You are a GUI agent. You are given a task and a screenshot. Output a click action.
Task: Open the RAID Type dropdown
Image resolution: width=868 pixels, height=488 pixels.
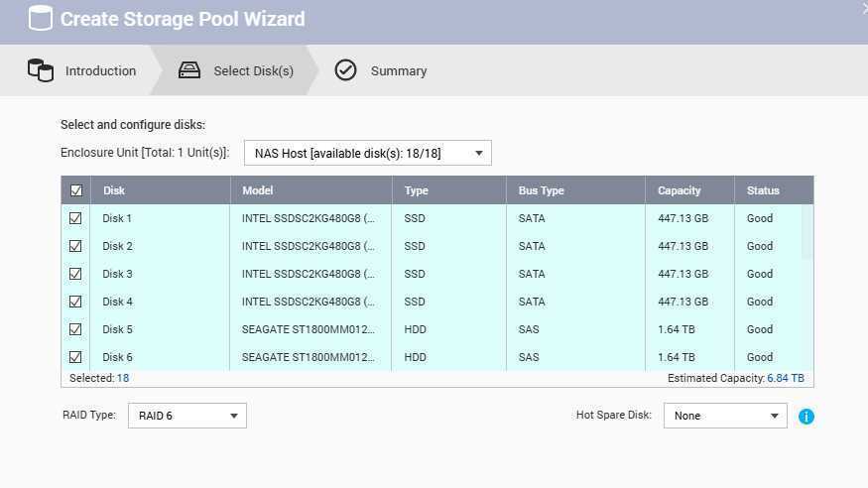tap(187, 416)
